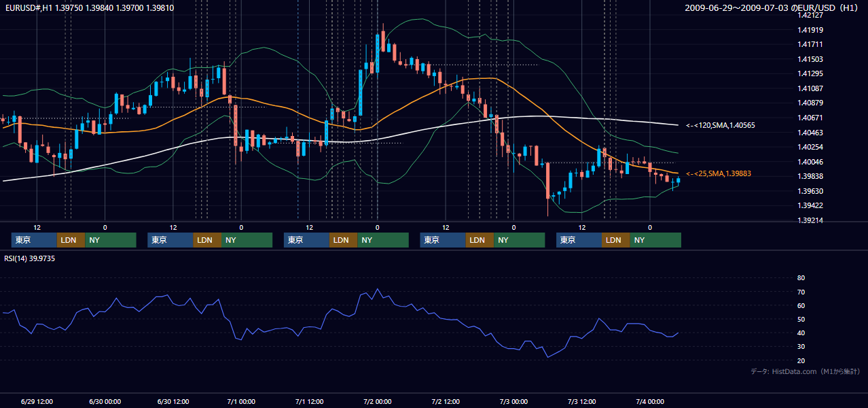Click the 1.42127 price axis label

click(x=812, y=14)
